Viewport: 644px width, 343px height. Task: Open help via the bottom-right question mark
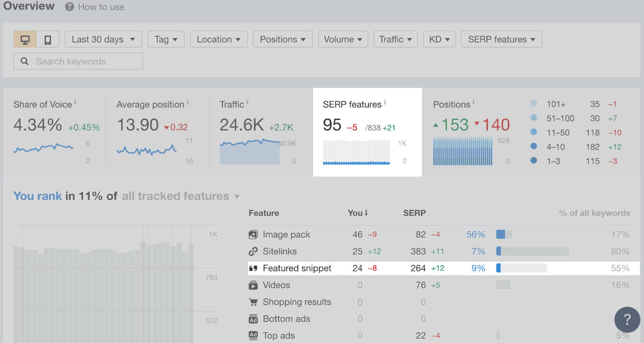coord(627,320)
